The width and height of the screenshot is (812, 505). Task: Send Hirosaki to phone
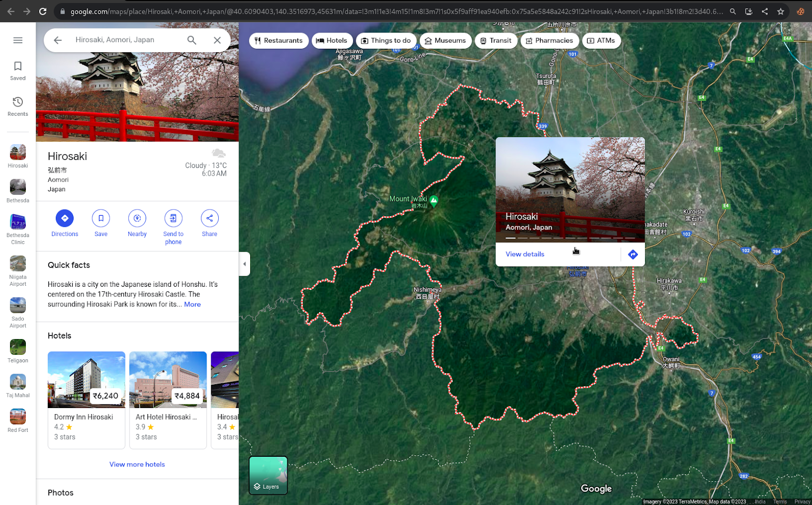click(173, 227)
